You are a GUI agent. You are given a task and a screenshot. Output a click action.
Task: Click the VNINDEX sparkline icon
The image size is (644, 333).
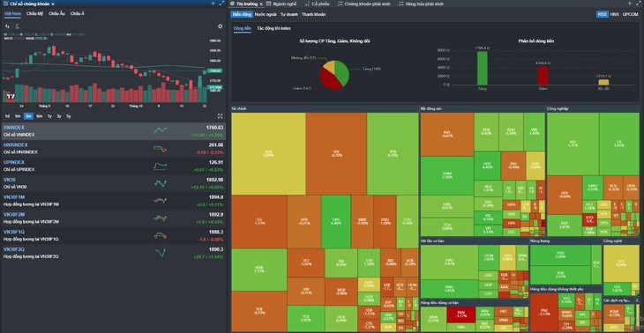pos(161,130)
